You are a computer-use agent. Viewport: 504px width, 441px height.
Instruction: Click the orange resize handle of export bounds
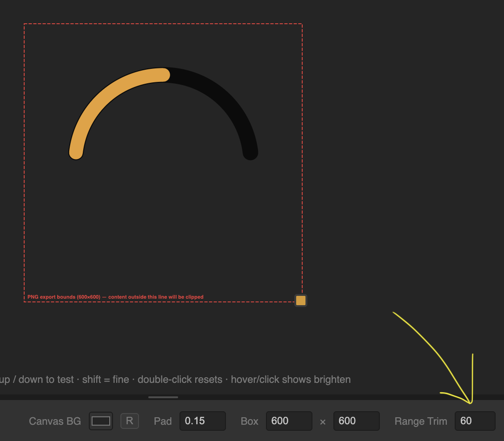(x=301, y=301)
